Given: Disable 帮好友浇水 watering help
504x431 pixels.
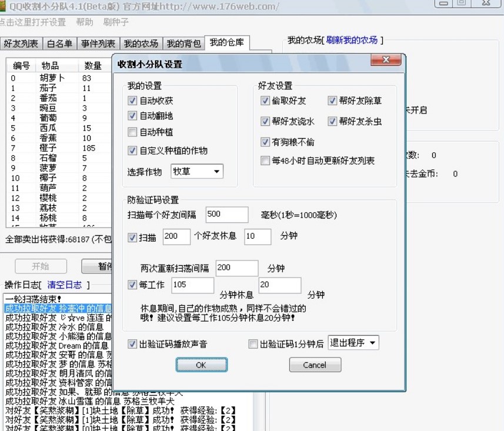Looking at the screenshot, I should coord(266,122).
